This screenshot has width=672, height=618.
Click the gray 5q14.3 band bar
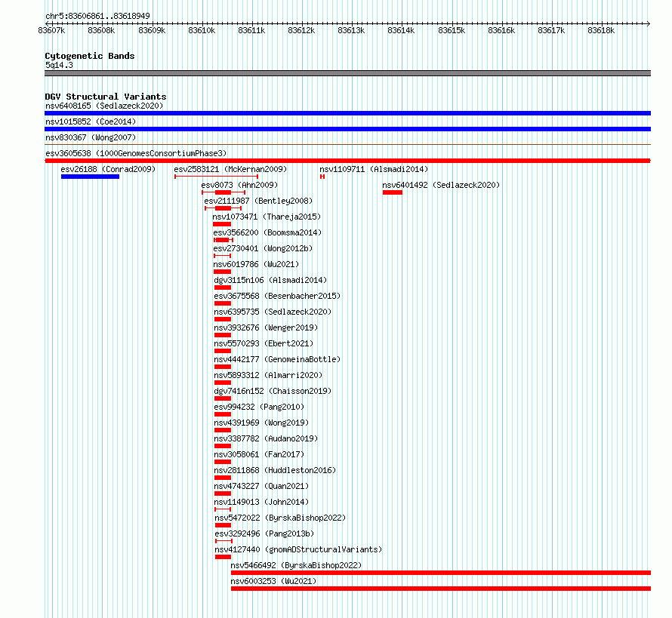point(347,73)
